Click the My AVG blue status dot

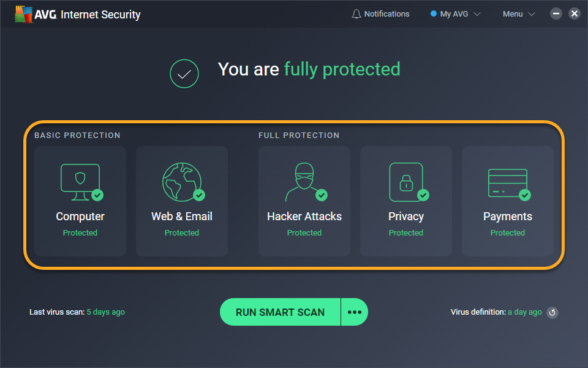434,13
